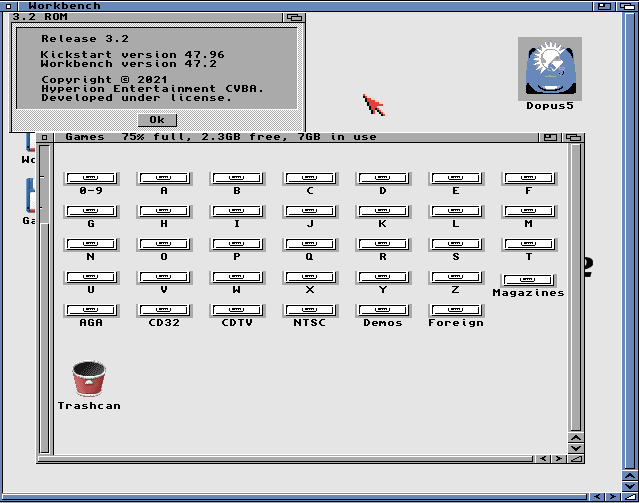Open the Magazines drawer
Screen dimensions: 639x503
(529, 280)
